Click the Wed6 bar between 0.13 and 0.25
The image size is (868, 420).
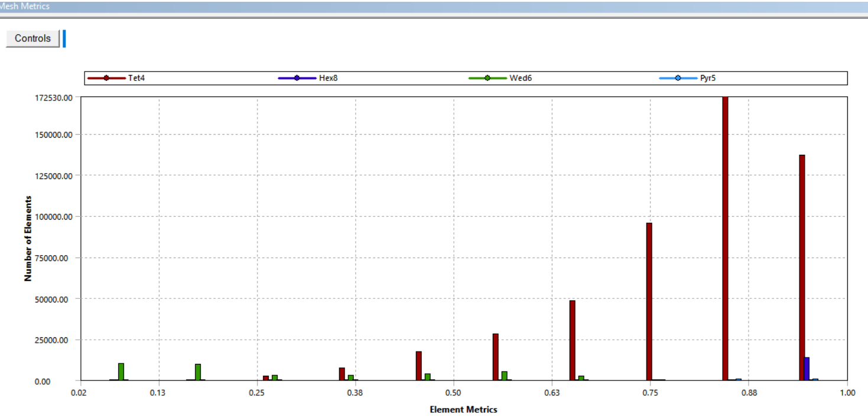coord(198,372)
